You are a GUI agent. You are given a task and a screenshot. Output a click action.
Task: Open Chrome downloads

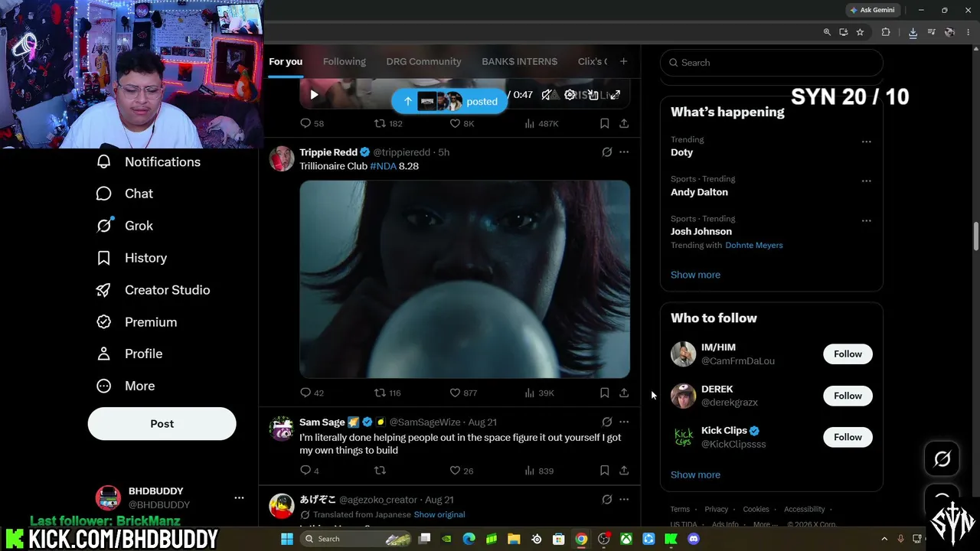(x=913, y=32)
